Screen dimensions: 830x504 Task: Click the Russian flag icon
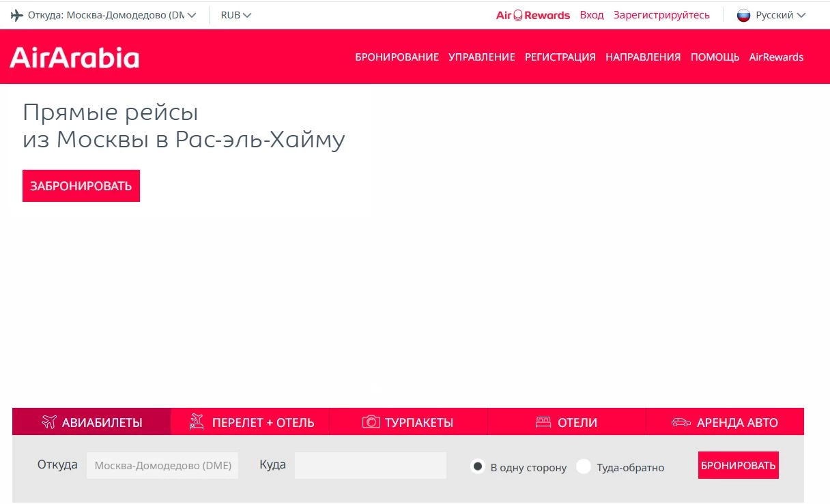pos(743,15)
